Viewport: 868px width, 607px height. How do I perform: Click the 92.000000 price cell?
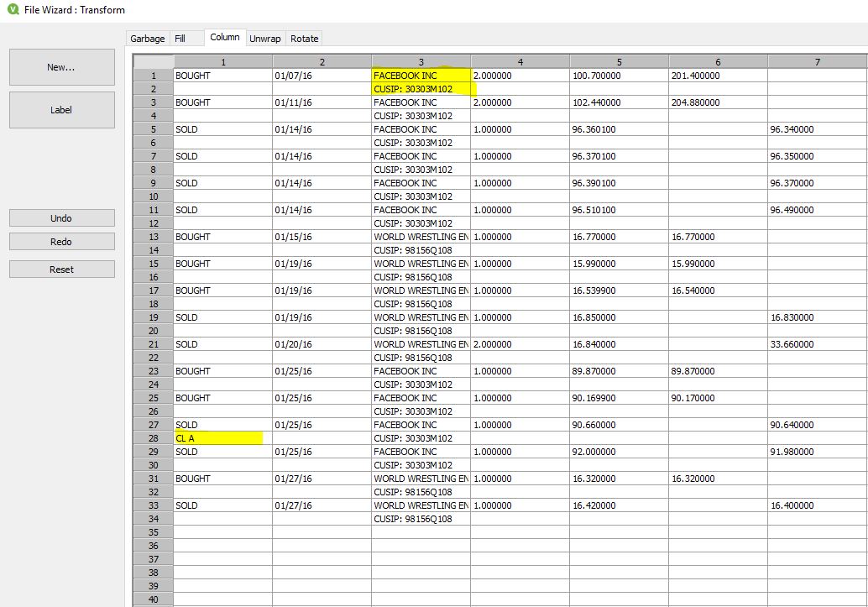(620, 452)
